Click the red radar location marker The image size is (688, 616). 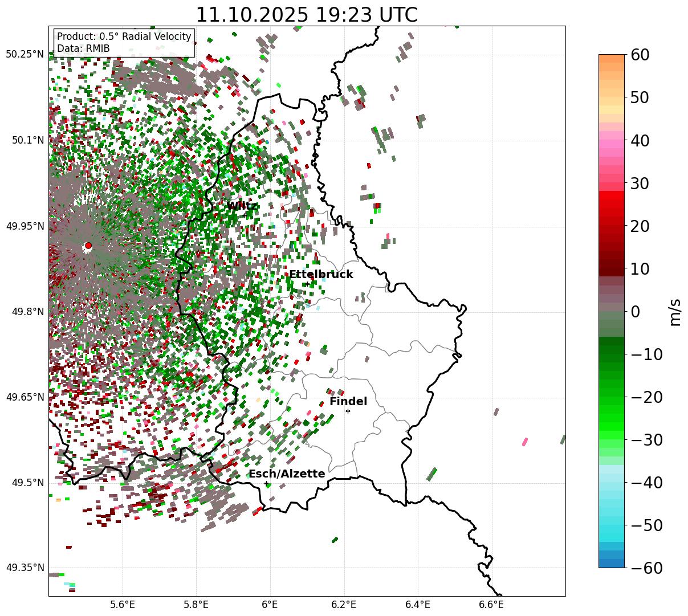88,246
